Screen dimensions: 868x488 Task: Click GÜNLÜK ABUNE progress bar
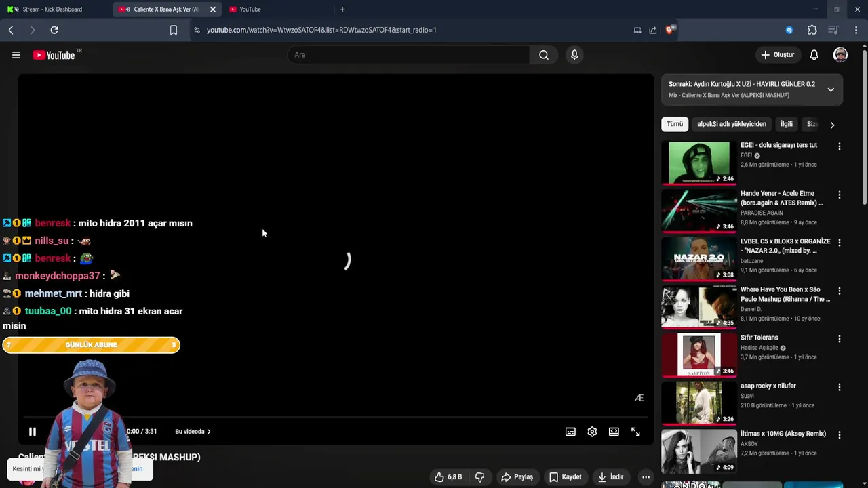(92, 345)
